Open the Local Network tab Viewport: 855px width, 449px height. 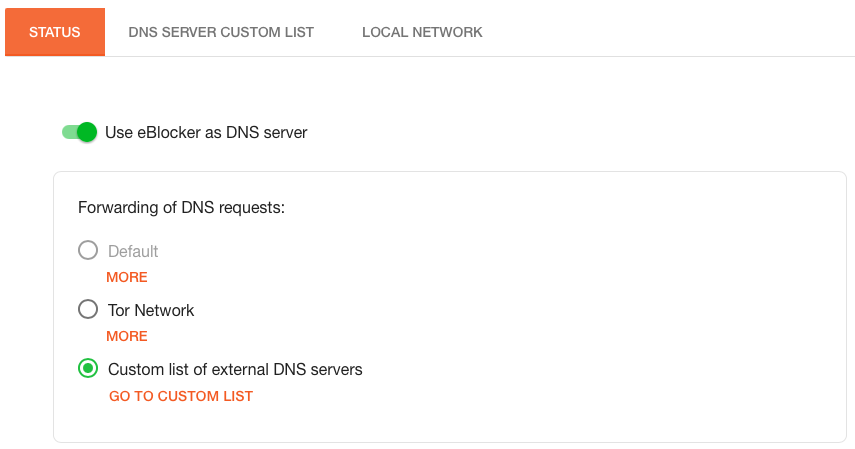coord(422,32)
